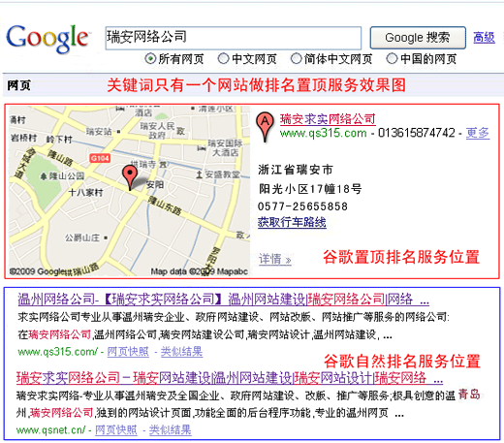Click the 更多 link
504x443 pixels.
coord(478,133)
